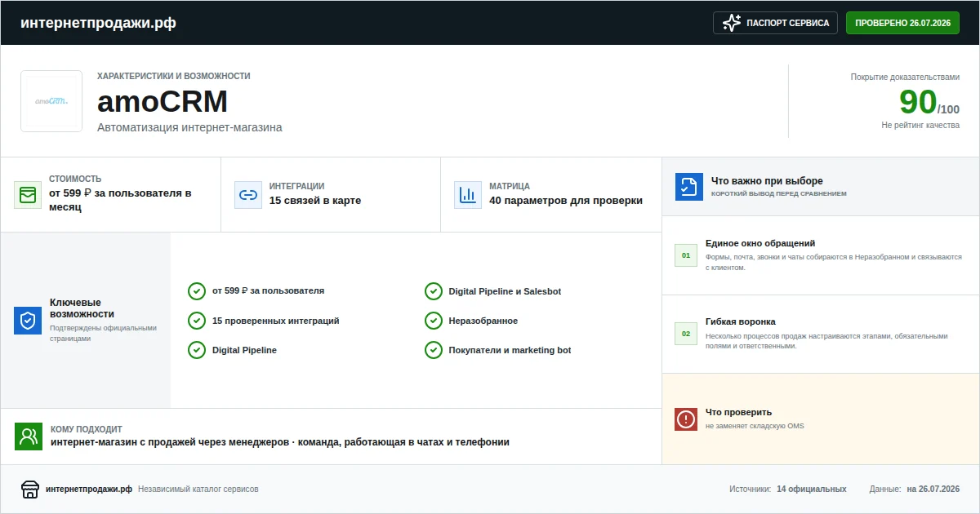Click the shield icon beside Ключевые возможности
Viewport: 980px width, 514px height.
(28, 321)
